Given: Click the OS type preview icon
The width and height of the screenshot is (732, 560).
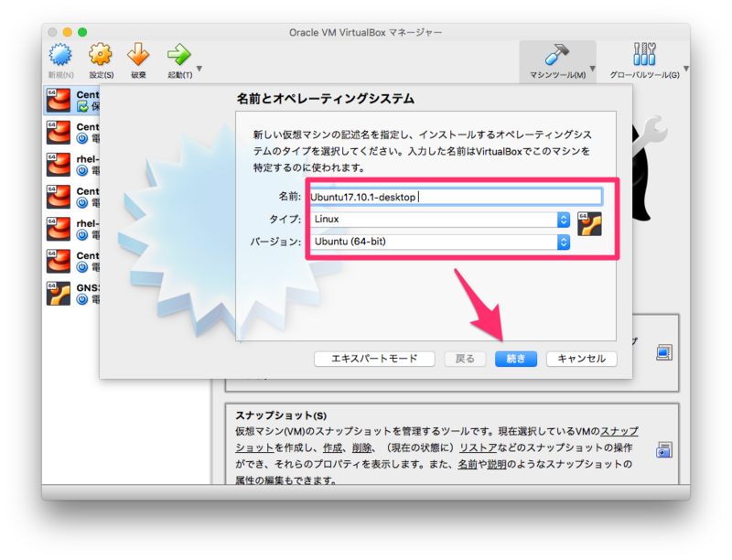Looking at the screenshot, I should pyautogui.click(x=589, y=224).
